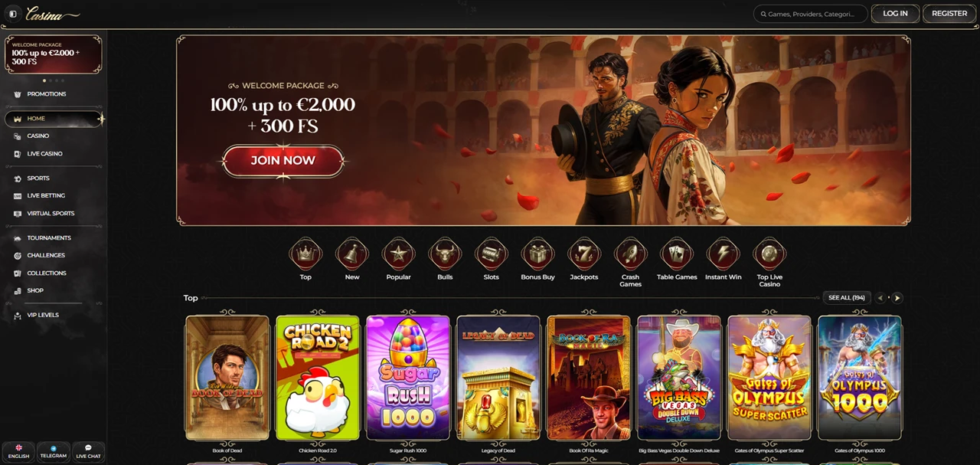Show next games with right arrow

tap(897, 298)
